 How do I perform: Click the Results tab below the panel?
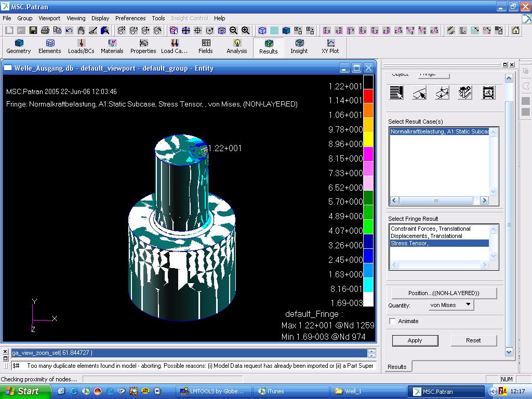click(397, 366)
